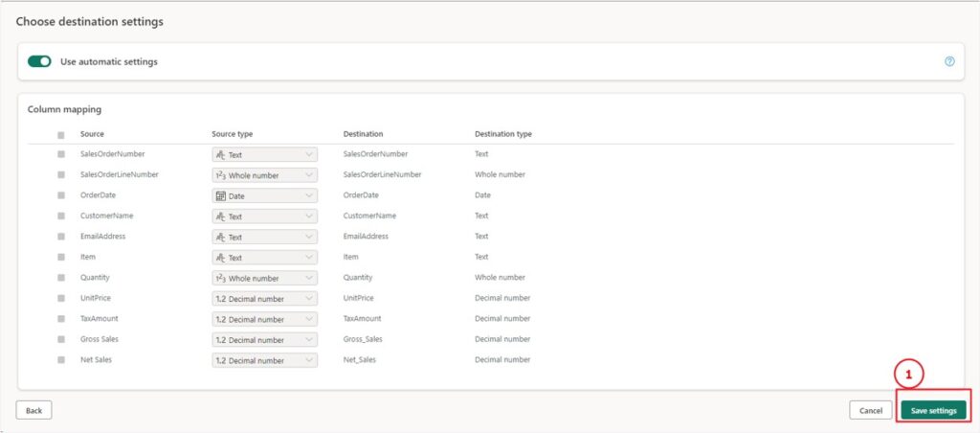Click the Text type icon for SalesOrderNumber
Image resolution: width=980 pixels, height=433 pixels.
(220, 154)
